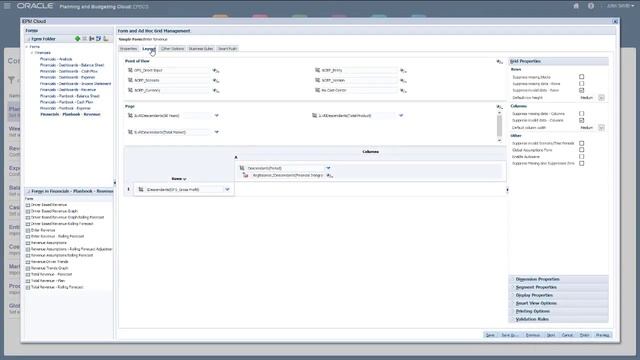Click the filter funnel icon in background page

(x=11, y=80)
